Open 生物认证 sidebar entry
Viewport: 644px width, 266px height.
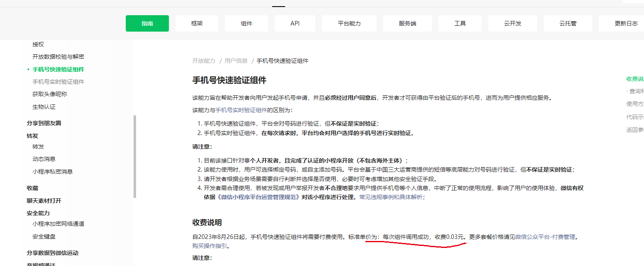click(44, 107)
